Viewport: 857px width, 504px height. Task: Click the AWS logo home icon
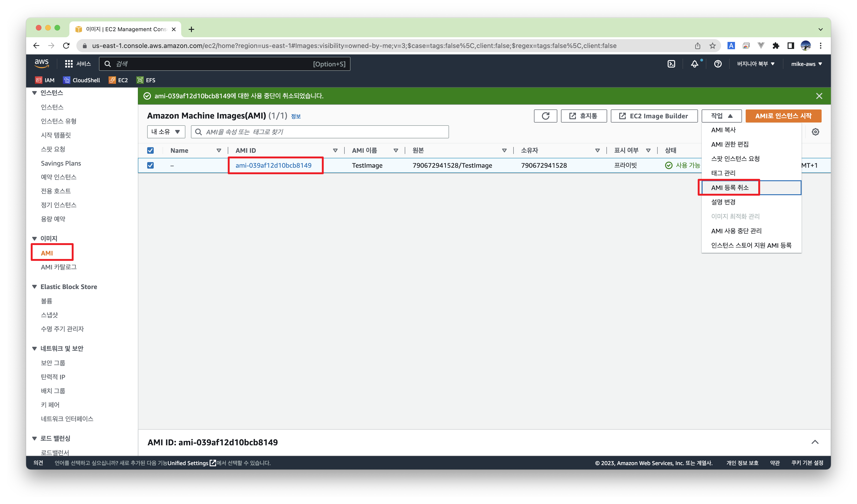pos(41,63)
